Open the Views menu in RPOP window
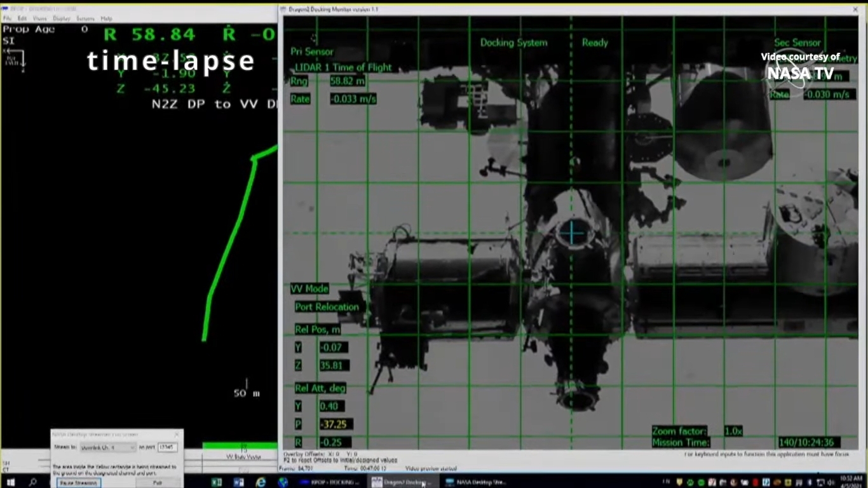Viewport: 868px width, 488px height. coord(39,18)
